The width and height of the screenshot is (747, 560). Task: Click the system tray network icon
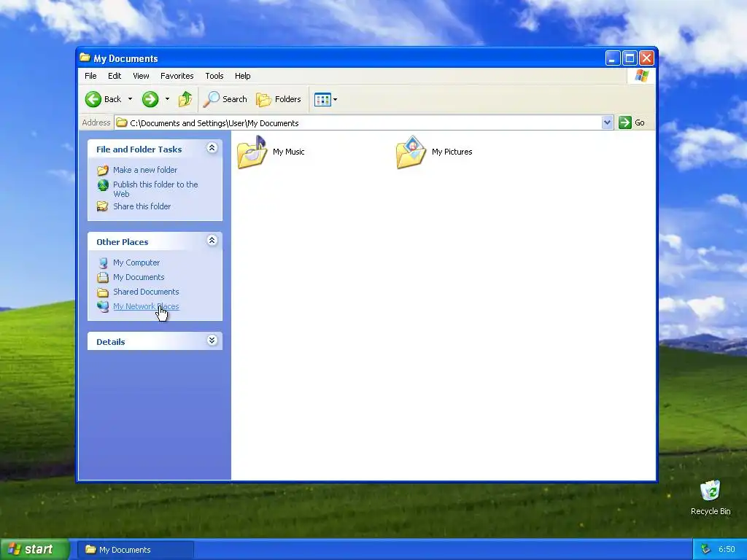(x=706, y=549)
